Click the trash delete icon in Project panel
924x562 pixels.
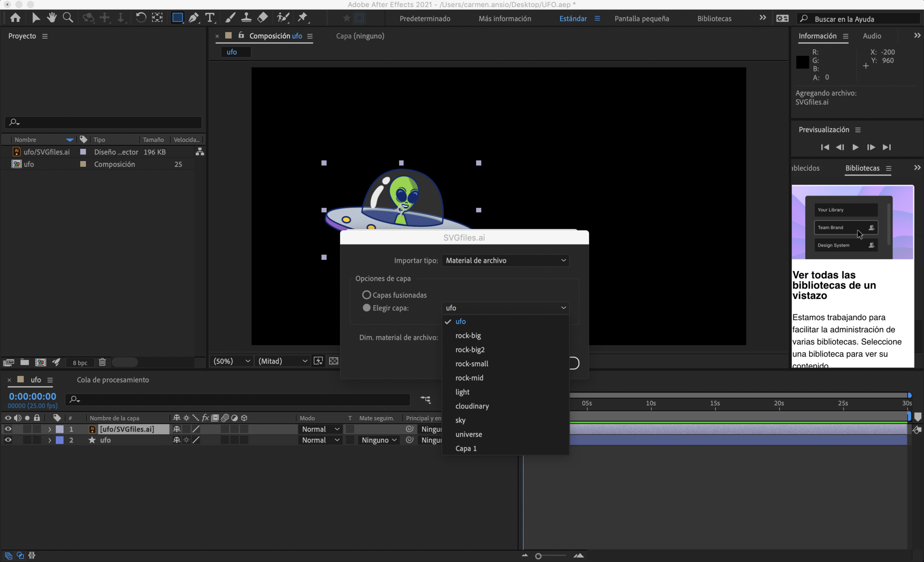[102, 362]
